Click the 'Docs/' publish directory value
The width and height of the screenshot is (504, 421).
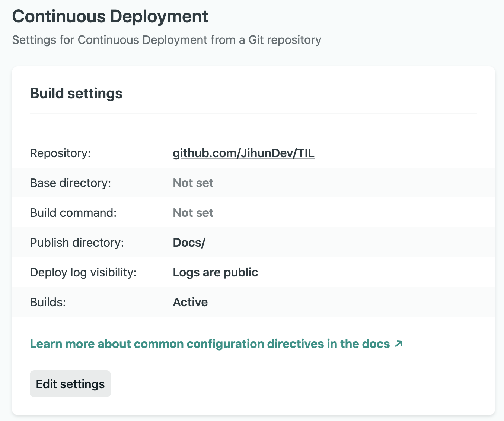pos(189,243)
